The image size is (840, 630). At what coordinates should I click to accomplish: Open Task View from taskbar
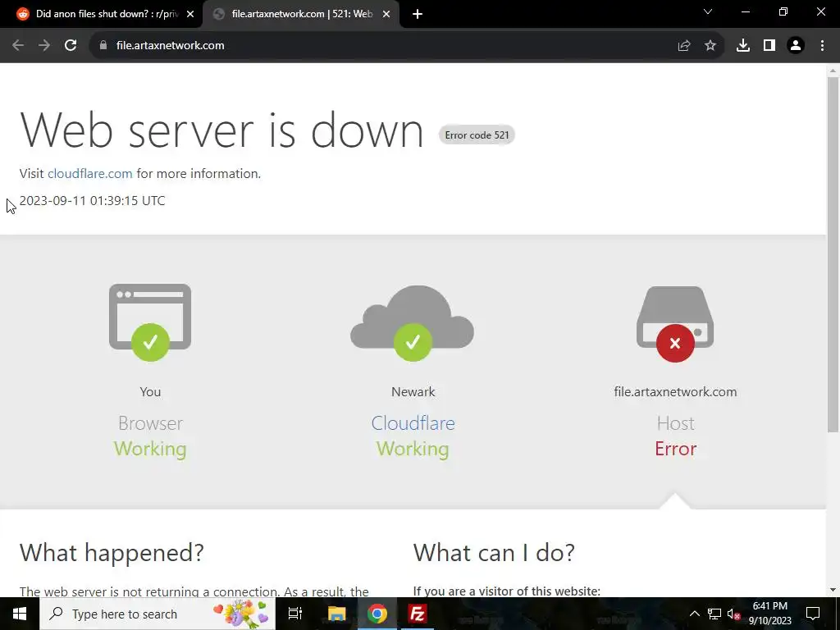point(295,614)
